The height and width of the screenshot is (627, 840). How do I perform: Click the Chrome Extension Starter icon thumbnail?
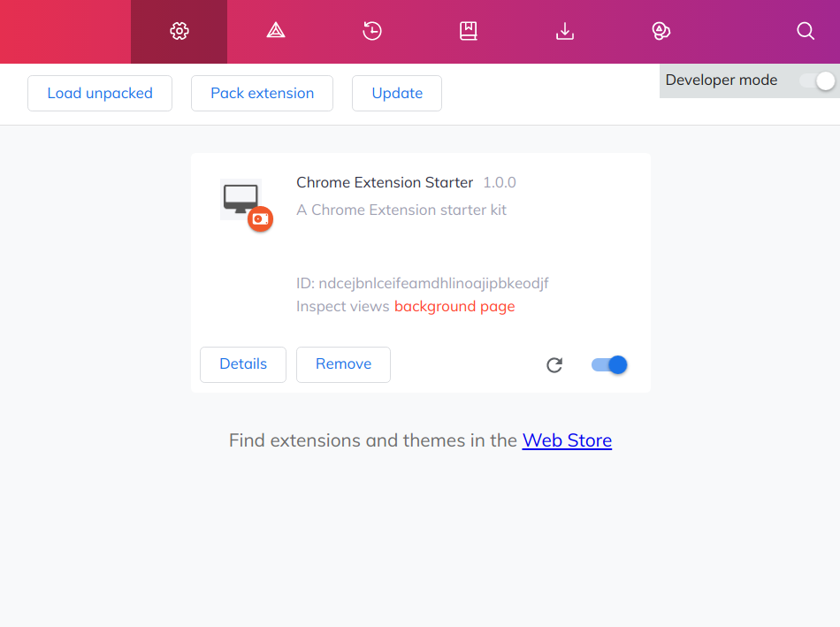pyautogui.click(x=247, y=205)
